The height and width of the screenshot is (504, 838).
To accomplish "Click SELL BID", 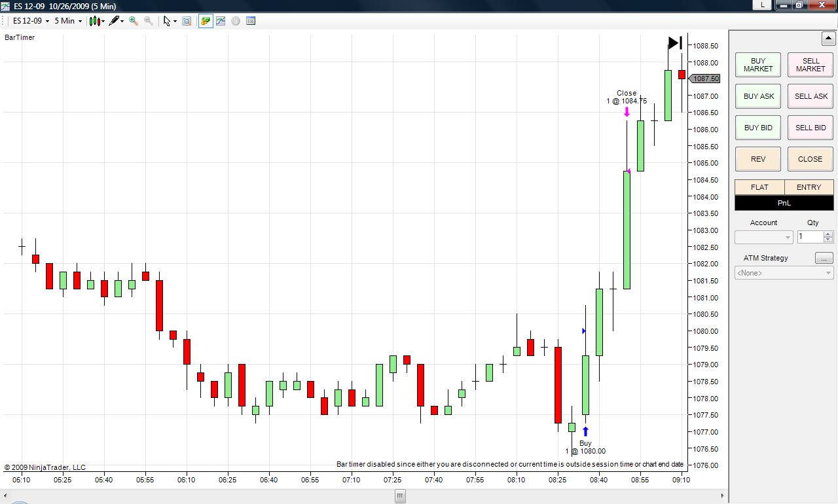I will coord(811,128).
